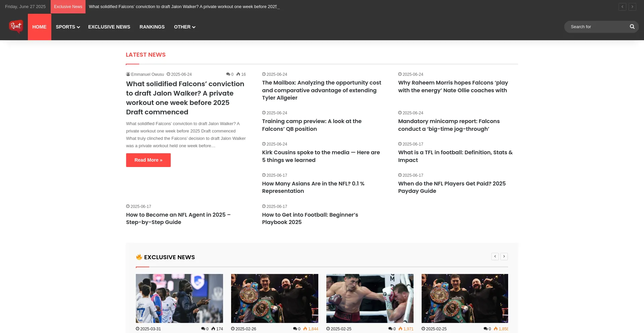
Task: Click the boxing match photo thumbnail
Action: point(370,298)
